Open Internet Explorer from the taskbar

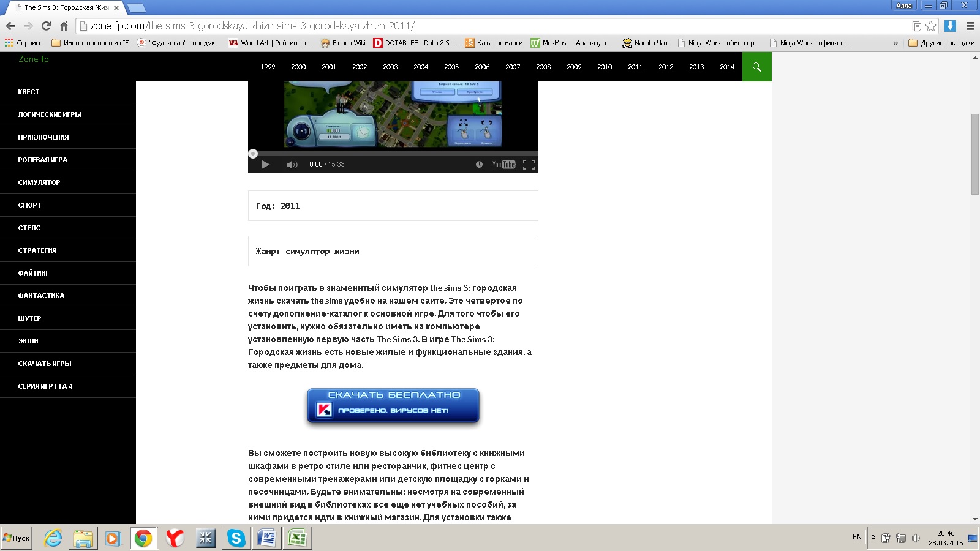coord(53,538)
